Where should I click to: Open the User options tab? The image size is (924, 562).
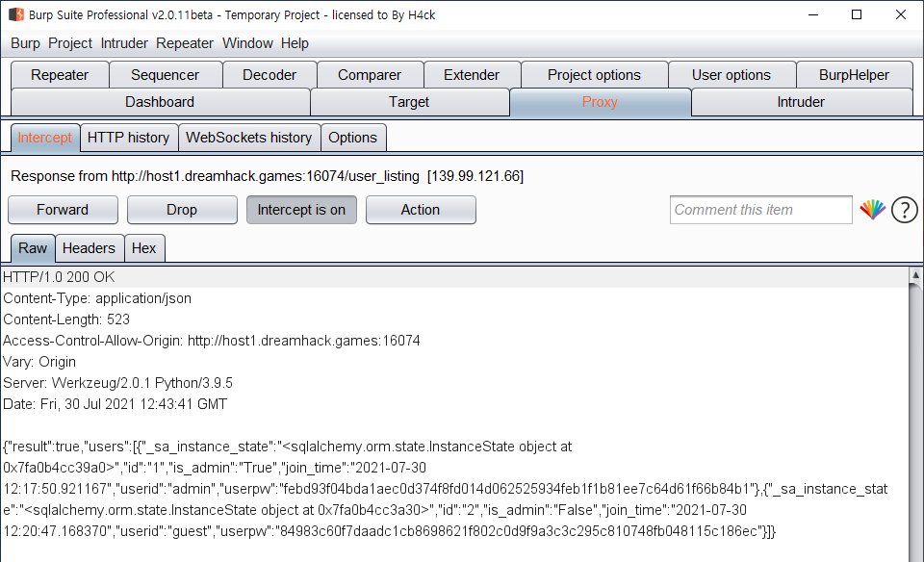pos(731,75)
